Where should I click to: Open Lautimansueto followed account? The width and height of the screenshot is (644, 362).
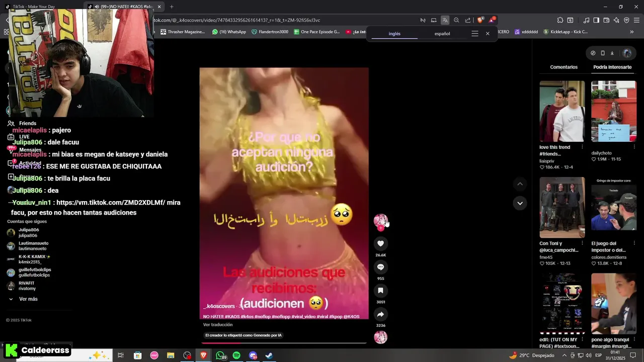[29, 246]
